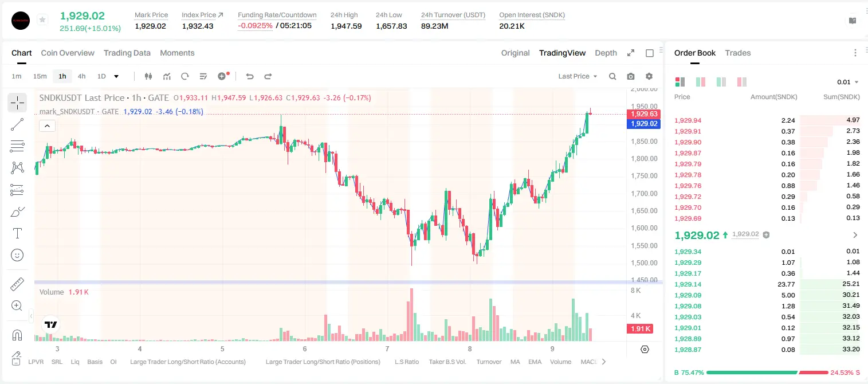Toggle the magnet snap mode
The image size is (868, 384).
pos(17,335)
